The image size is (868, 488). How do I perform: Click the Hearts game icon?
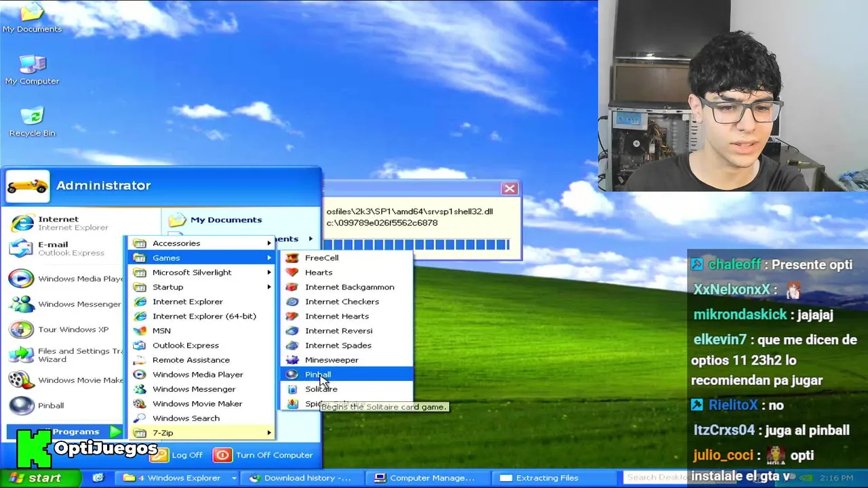coord(292,272)
